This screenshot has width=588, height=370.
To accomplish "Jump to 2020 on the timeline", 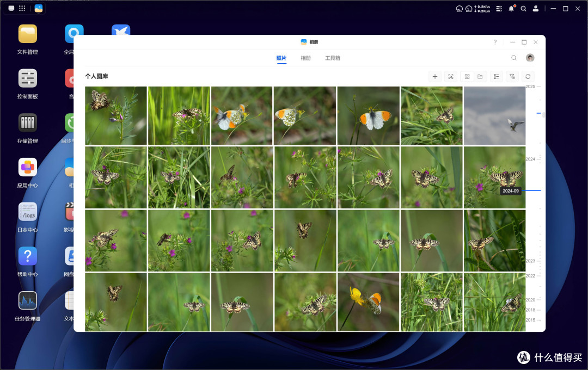I will (530, 300).
